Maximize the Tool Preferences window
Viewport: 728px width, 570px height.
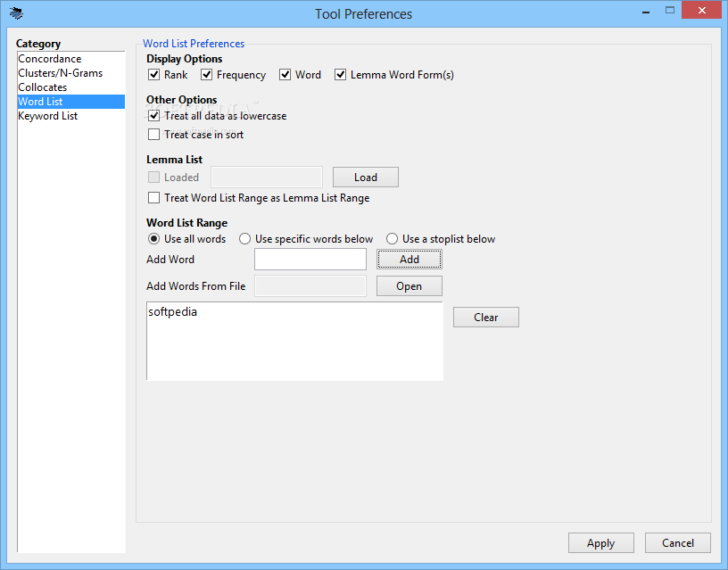click(x=669, y=10)
